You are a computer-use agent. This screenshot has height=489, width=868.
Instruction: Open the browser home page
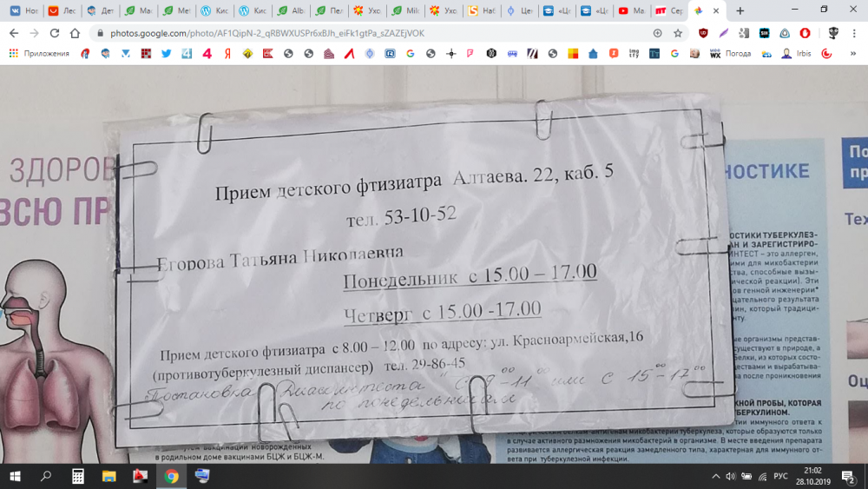click(75, 33)
